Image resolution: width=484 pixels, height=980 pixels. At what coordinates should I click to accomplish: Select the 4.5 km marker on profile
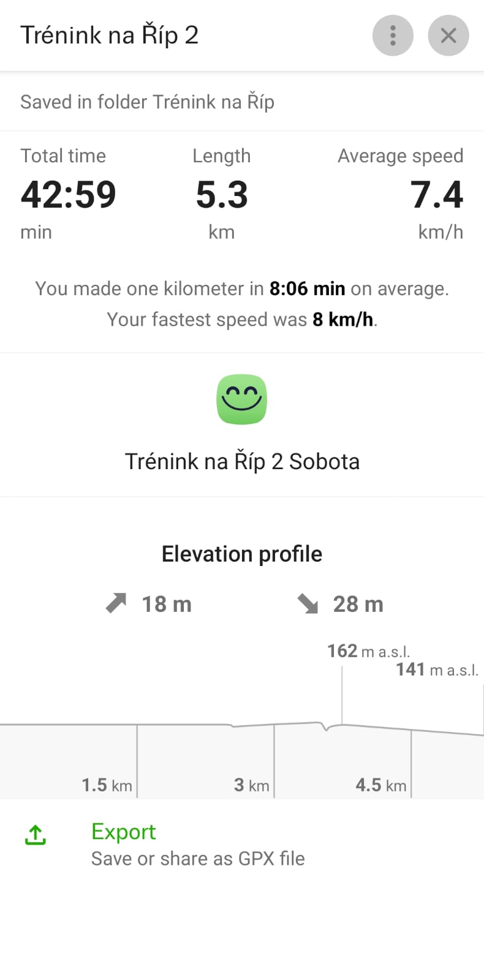point(380,785)
